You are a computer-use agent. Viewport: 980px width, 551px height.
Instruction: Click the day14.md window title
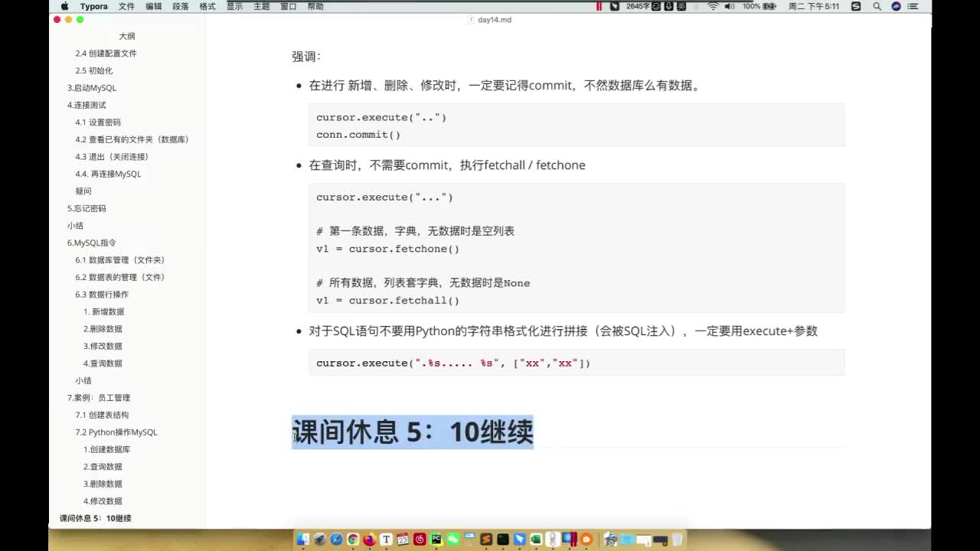(x=490, y=20)
